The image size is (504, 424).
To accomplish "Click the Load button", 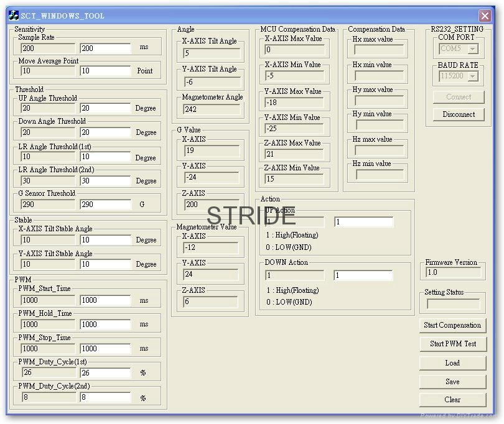I will coord(452,362).
